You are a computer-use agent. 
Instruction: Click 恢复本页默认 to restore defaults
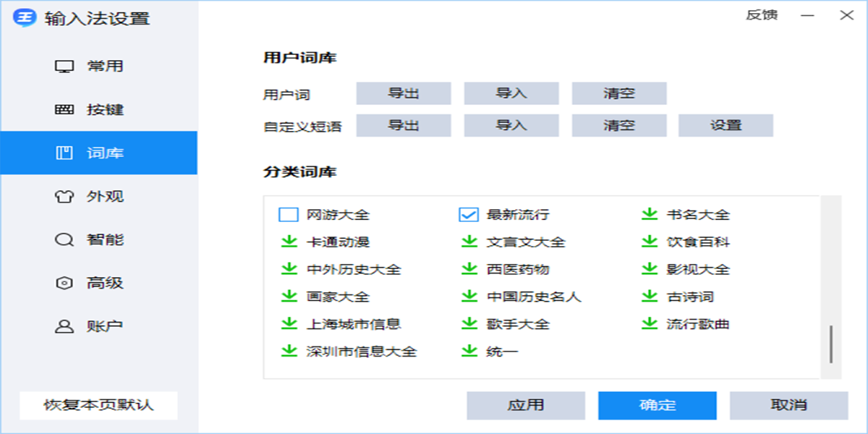click(x=99, y=405)
